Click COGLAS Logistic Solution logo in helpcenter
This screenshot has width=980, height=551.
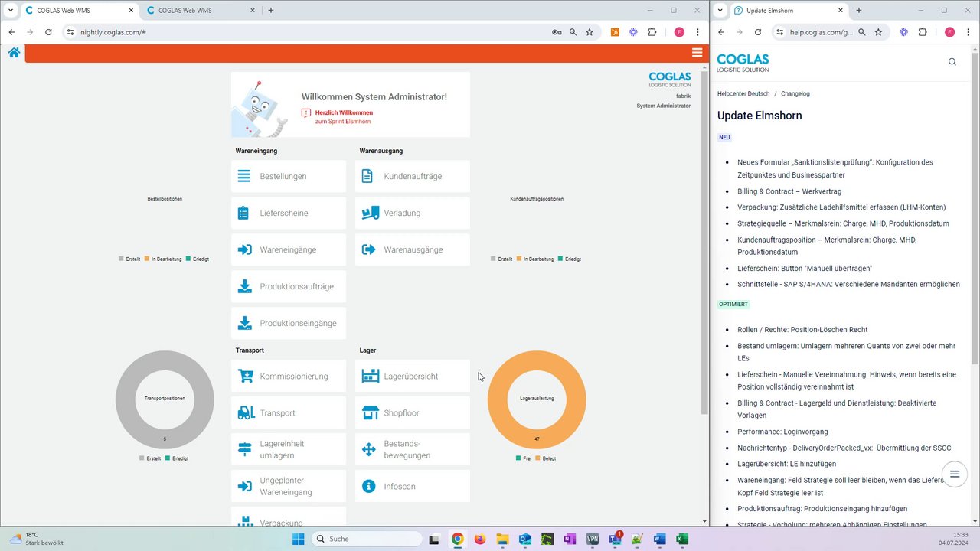[x=743, y=63]
